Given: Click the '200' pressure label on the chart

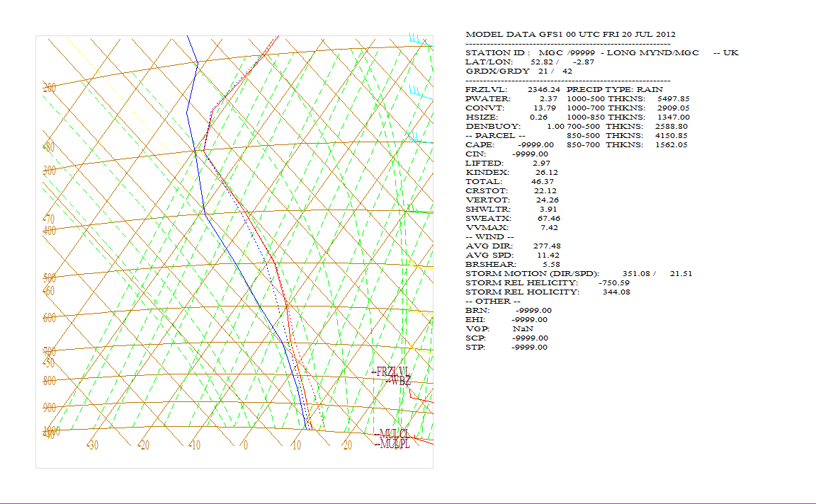Looking at the screenshot, I should tap(50, 88).
